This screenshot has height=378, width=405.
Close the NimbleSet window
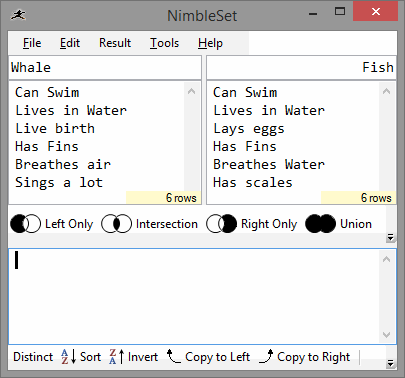tap(376, 12)
